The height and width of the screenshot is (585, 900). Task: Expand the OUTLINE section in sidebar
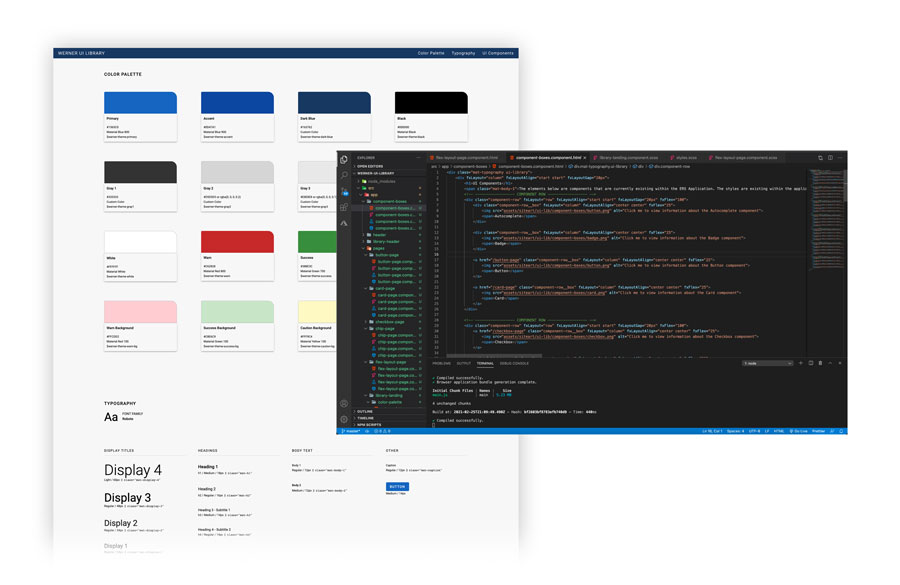coord(366,411)
